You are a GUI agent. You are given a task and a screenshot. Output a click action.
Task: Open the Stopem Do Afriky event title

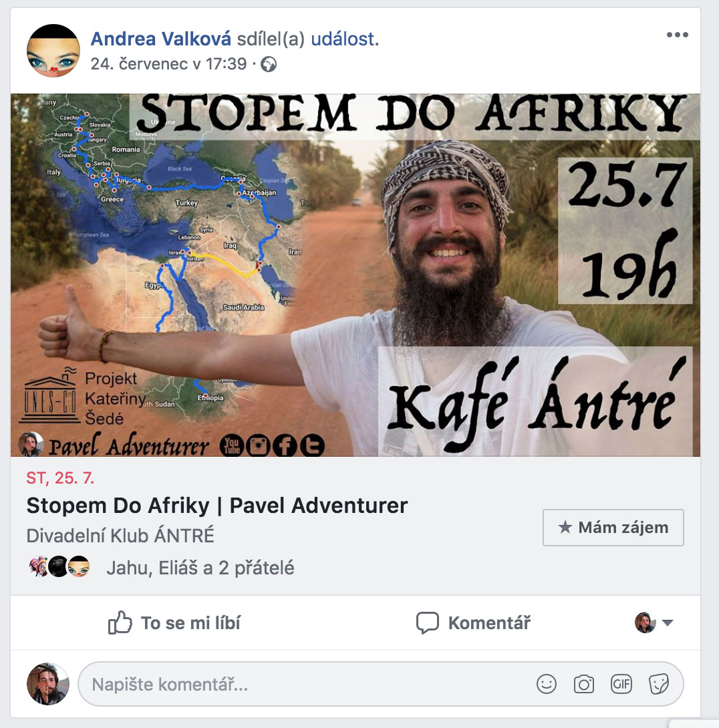click(217, 505)
